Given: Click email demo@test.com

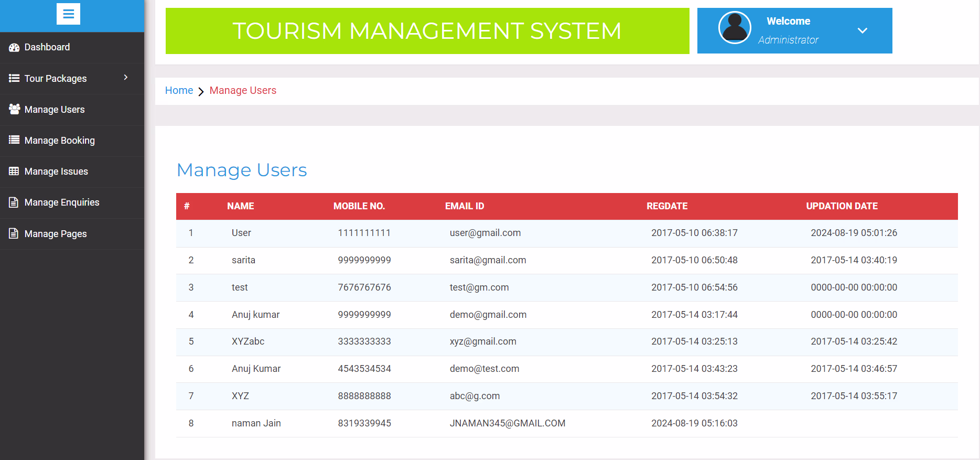Looking at the screenshot, I should click(x=484, y=369).
